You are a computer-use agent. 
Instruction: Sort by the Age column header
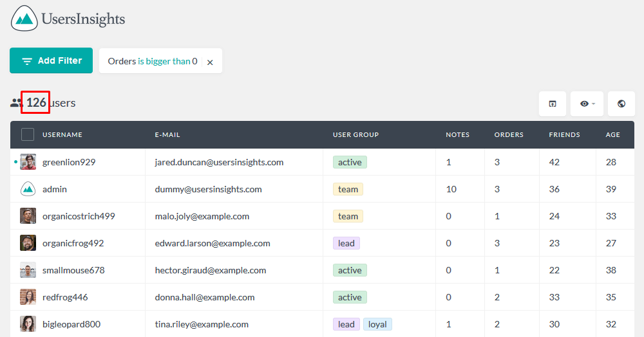613,134
